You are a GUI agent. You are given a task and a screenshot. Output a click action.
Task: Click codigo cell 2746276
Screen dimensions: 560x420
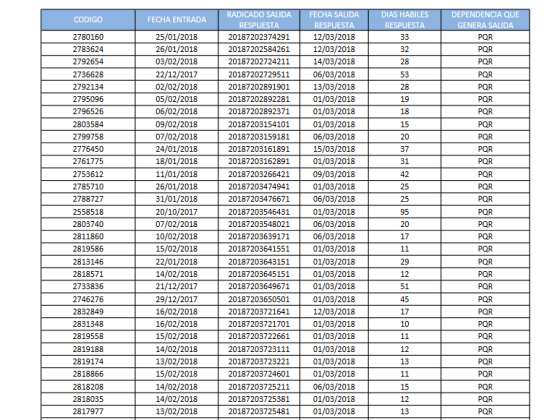88,299
